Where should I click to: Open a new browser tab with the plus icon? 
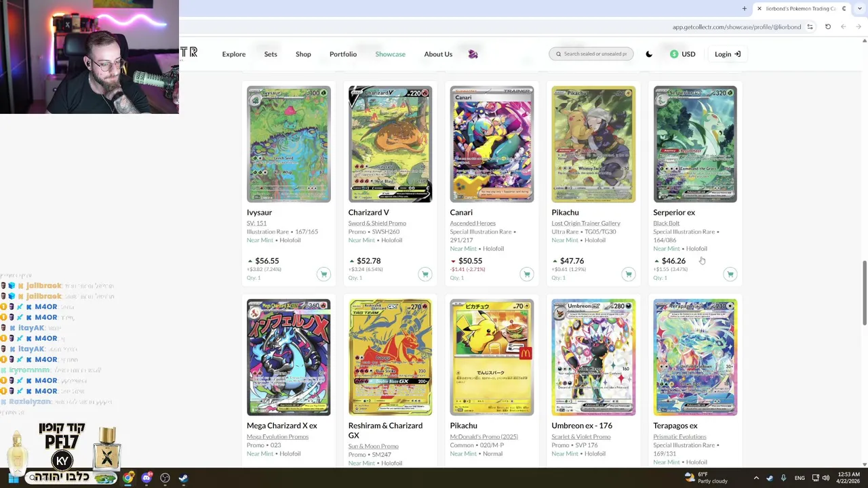(744, 9)
